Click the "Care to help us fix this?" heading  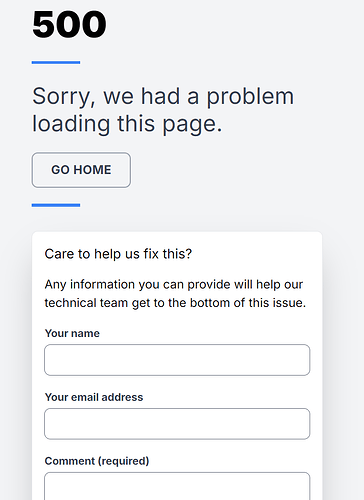[x=118, y=254]
